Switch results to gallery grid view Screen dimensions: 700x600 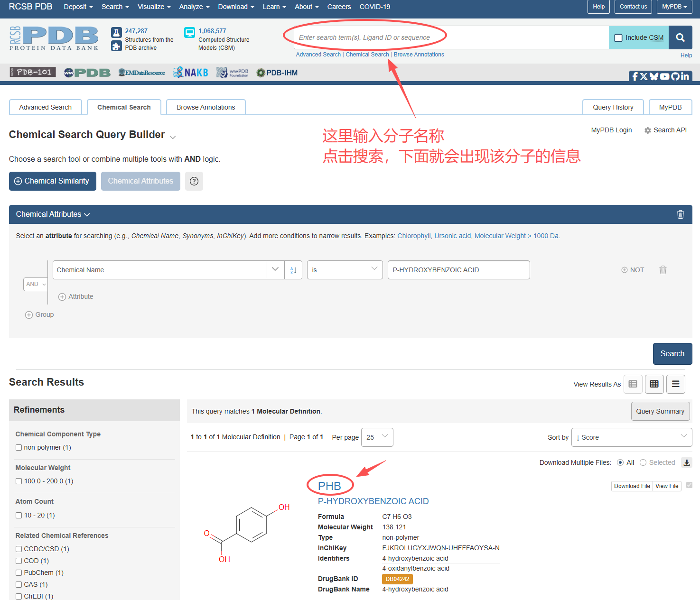point(654,384)
